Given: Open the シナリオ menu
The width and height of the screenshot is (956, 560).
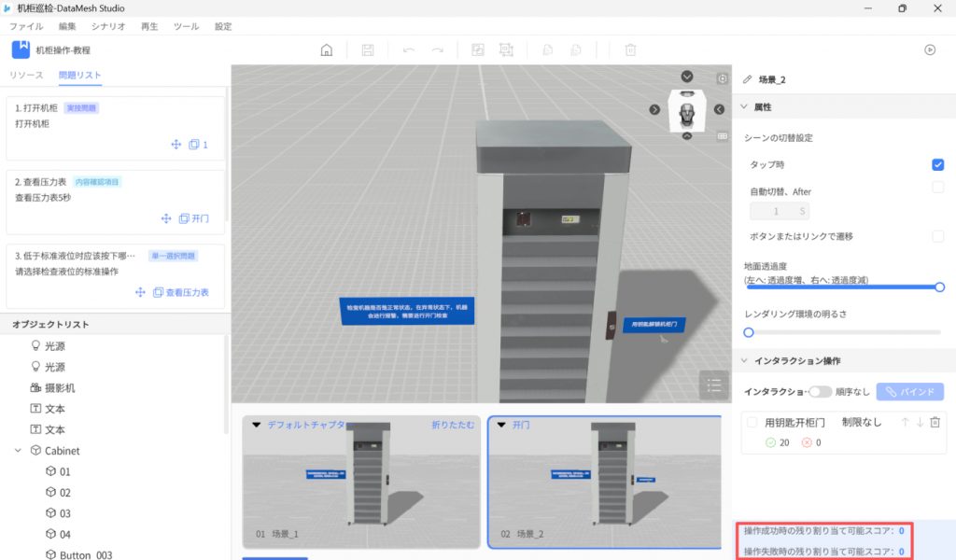Looking at the screenshot, I should [x=108, y=27].
